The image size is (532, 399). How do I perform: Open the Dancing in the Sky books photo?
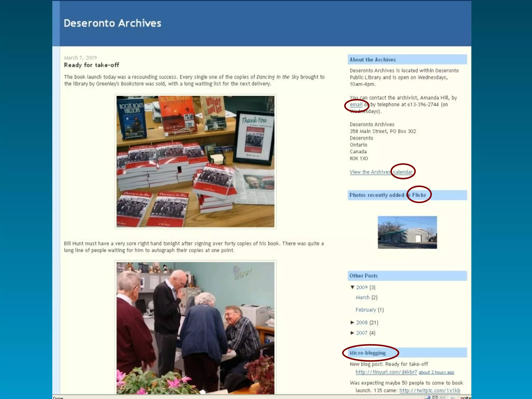pos(195,161)
